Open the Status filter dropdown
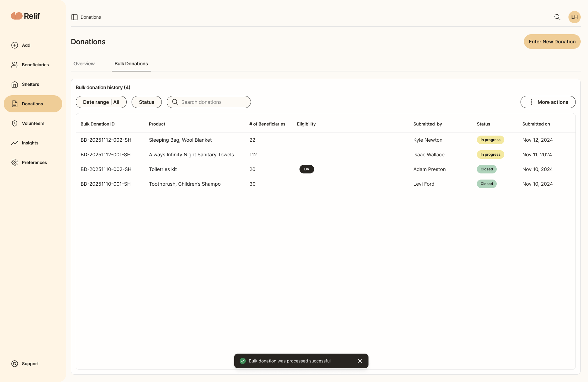Viewport: 588px width, 382px height. pyautogui.click(x=147, y=102)
